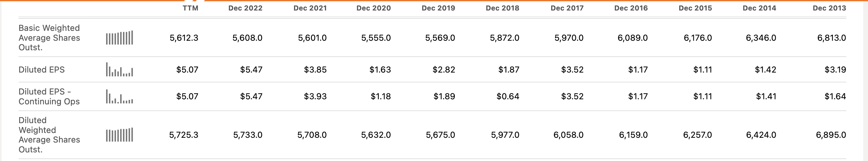Click the Dec 2013 column header
The width and height of the screenshot is (868, 161).
(829, 8)
